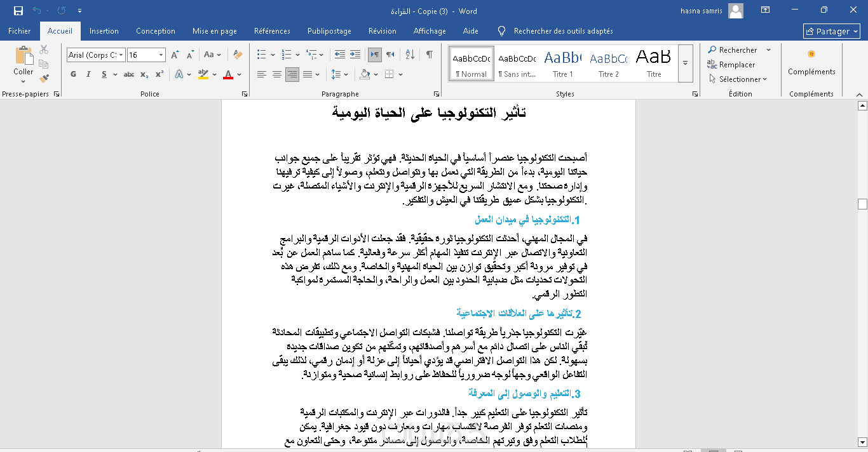Screen dimensions: 868x452
Task: Toggle show paragraph marks (¶)
Action: pyautogui.click(x=430, y=55)
